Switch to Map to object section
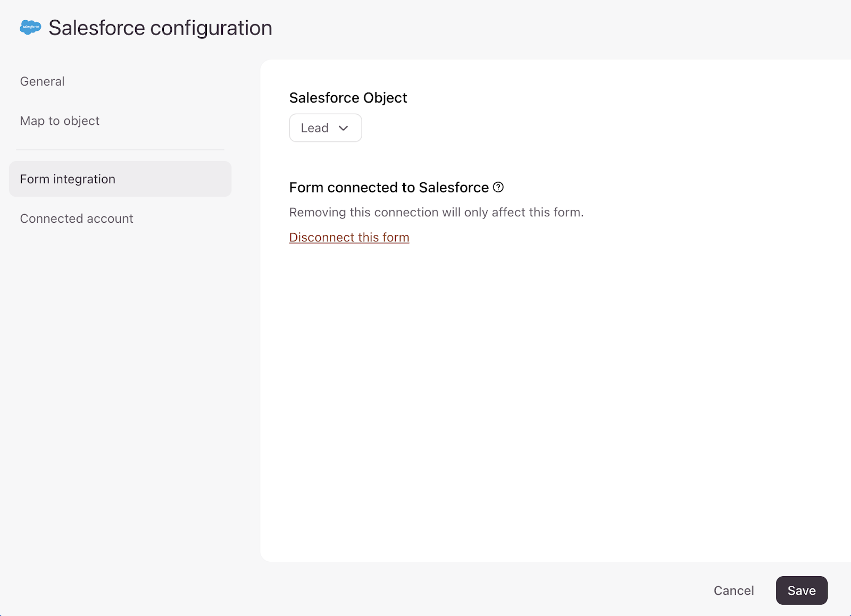Viewport: 851px width, 616px height. [60, 121]
